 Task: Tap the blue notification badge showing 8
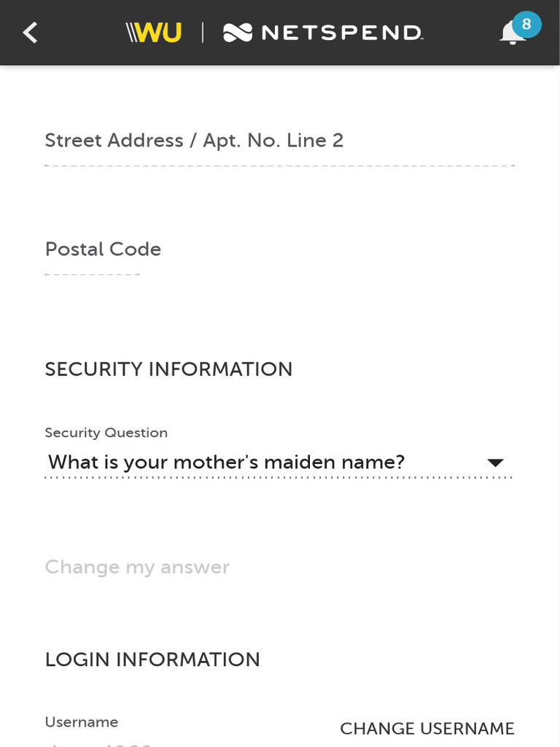coord(526,25)
